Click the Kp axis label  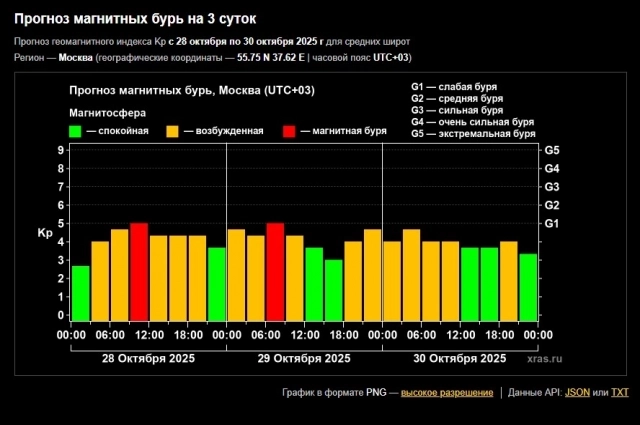click(45, 233)
